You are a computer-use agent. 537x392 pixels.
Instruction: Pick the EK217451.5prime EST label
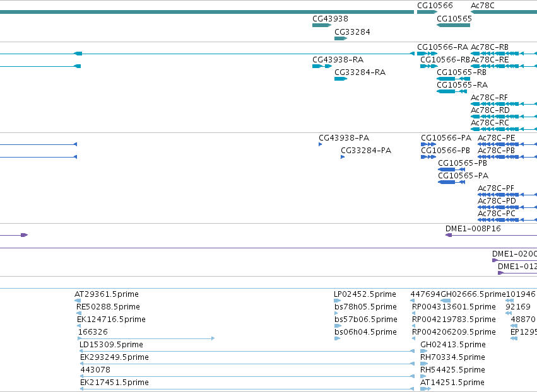[114, 383]
